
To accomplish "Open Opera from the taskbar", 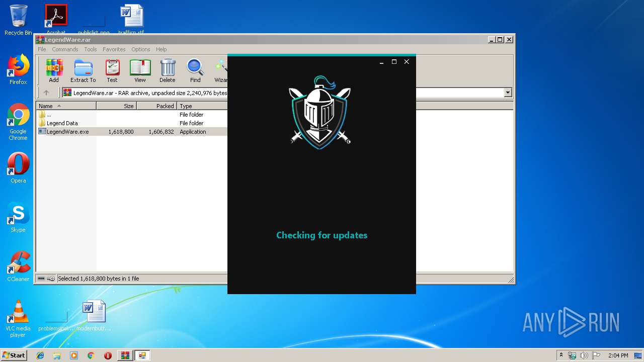I will (108, 355).
